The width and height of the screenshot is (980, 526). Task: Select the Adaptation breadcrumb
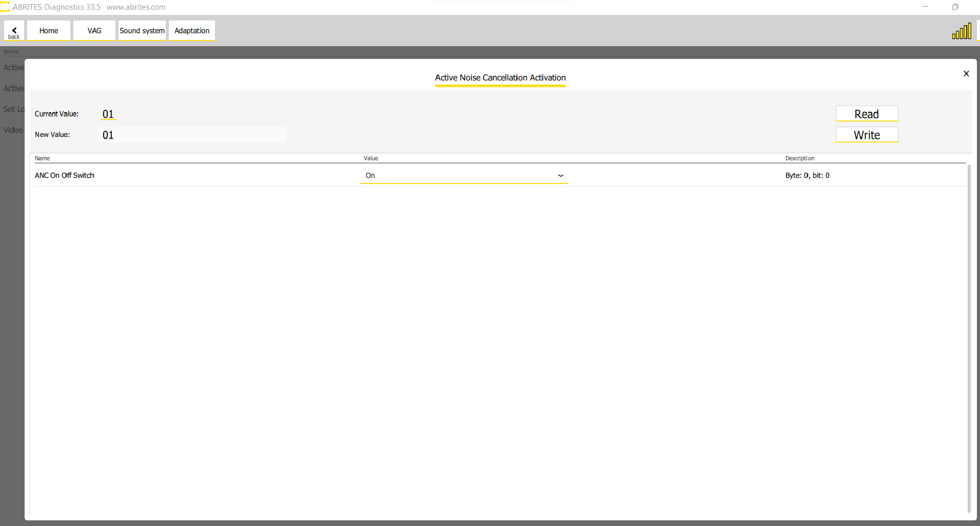coord(192,31)
